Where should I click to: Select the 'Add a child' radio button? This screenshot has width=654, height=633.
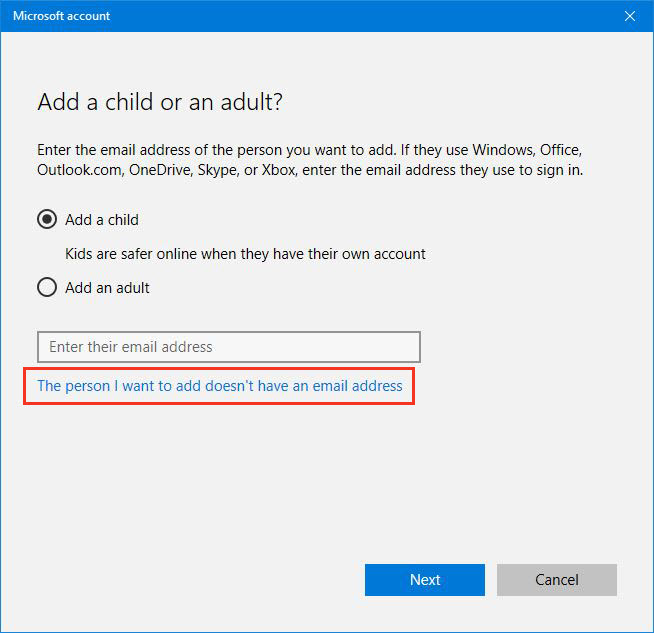tap(47, 220)
